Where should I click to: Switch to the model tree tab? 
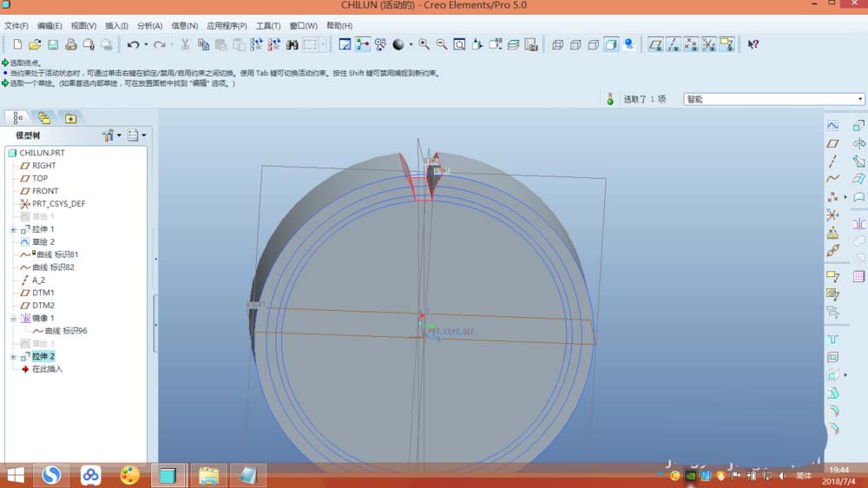pos(17,118)
